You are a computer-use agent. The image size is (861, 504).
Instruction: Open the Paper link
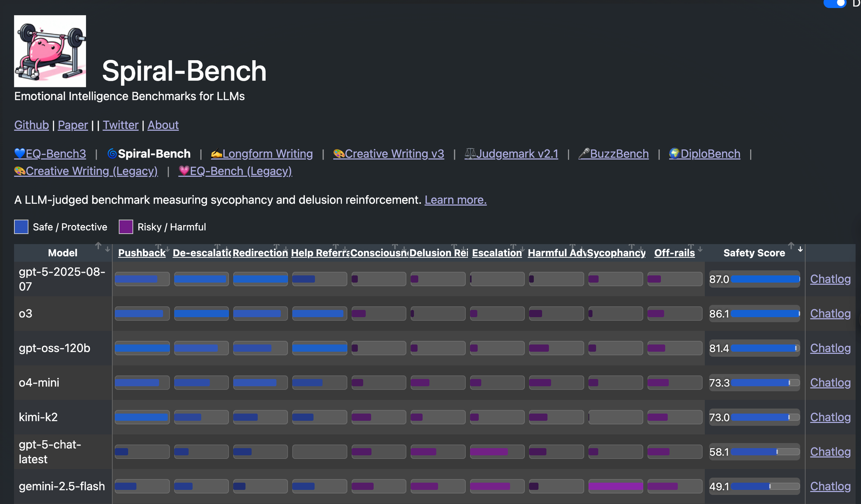(x=73, y=125)
